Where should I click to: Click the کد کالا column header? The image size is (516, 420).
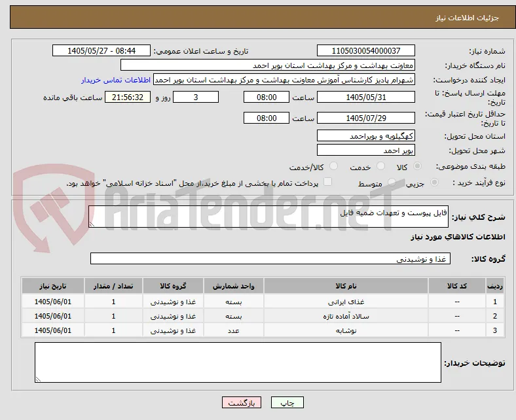tap(457, 286)
